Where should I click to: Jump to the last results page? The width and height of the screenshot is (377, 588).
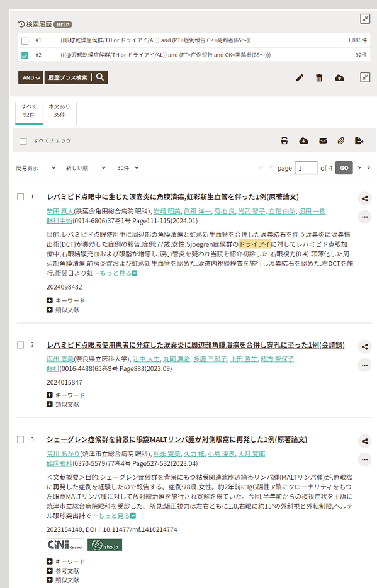click(369, 167)
